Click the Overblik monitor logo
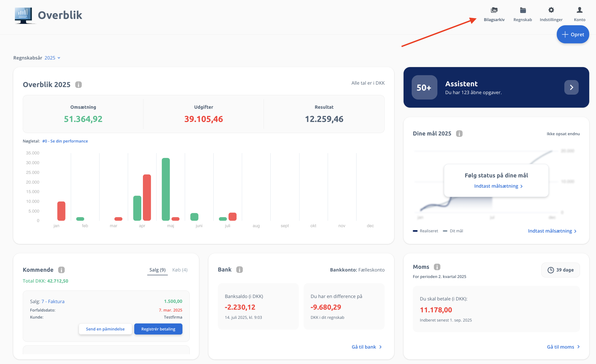Screen dimensions: 596x364 (24, 16)
